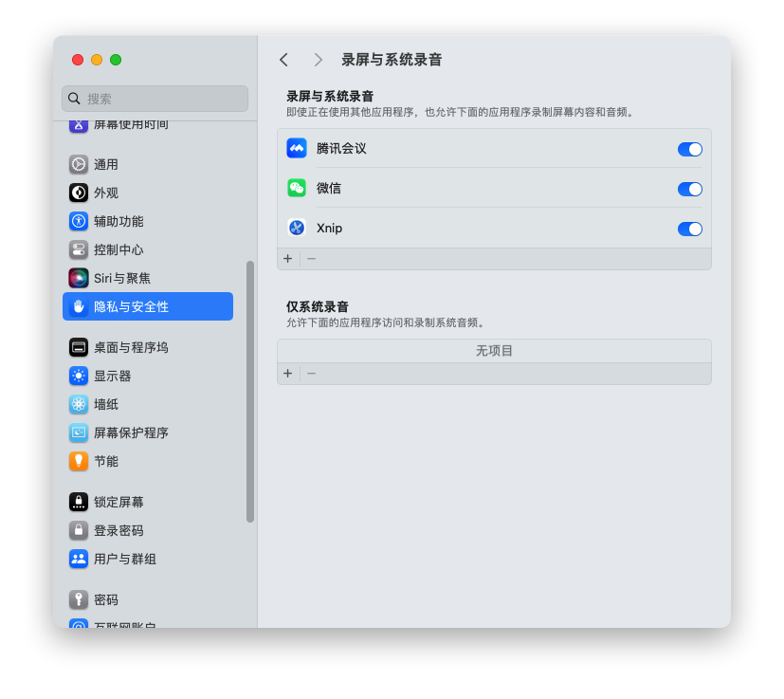Go back using the left chevron
The width and height of the screenshot is (784, 699).
coord(283,60)
